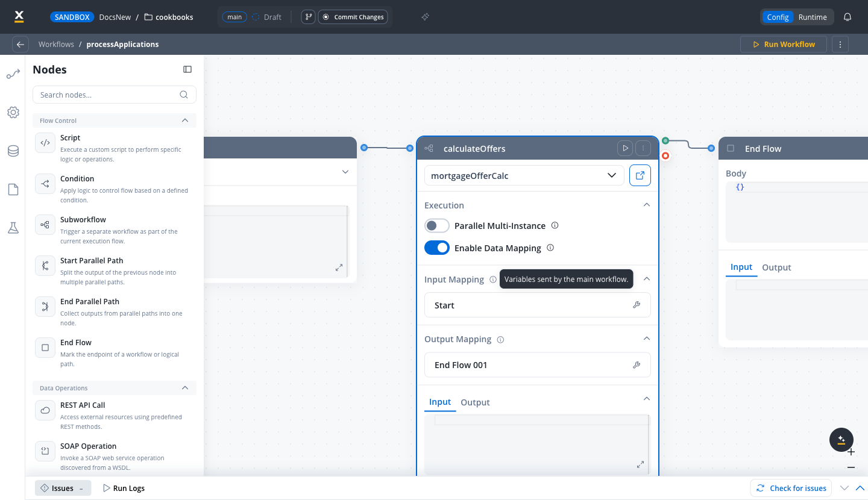
Task: Zoom out on the canvas
Action: coord(851,467)
